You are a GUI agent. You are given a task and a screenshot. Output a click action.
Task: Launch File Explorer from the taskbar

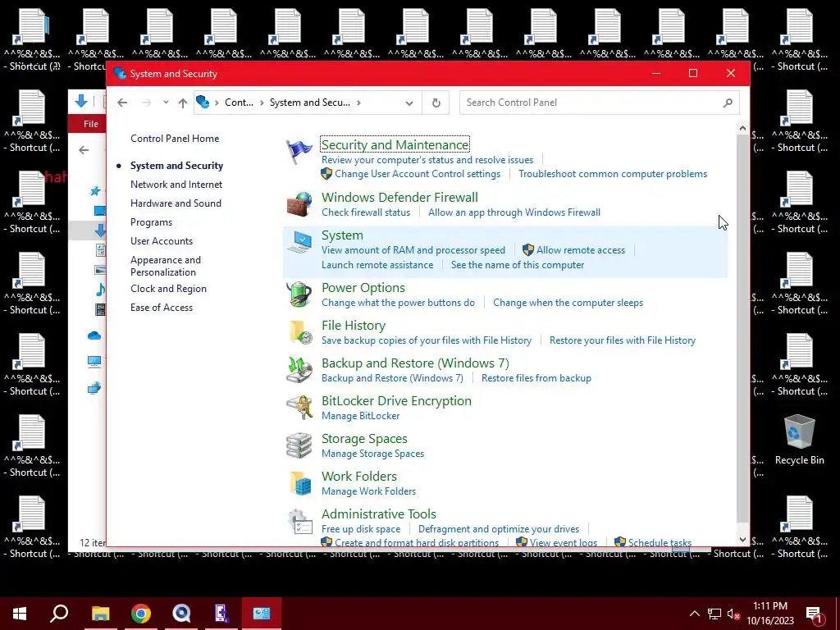[100, 614]
